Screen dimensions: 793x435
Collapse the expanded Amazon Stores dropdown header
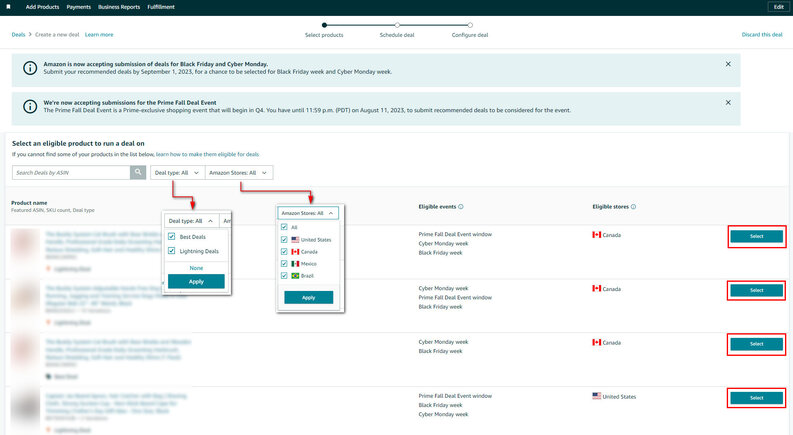pos(307,213)
